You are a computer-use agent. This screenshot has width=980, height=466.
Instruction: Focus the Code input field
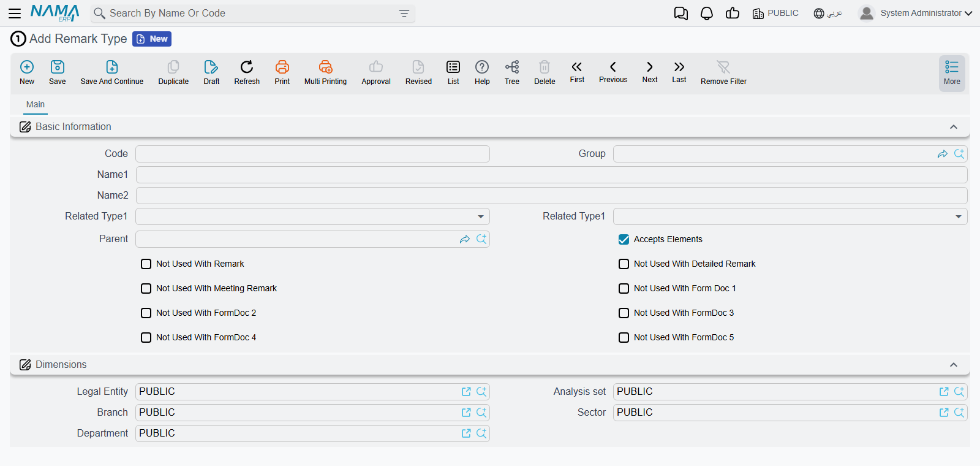point(312,154)
